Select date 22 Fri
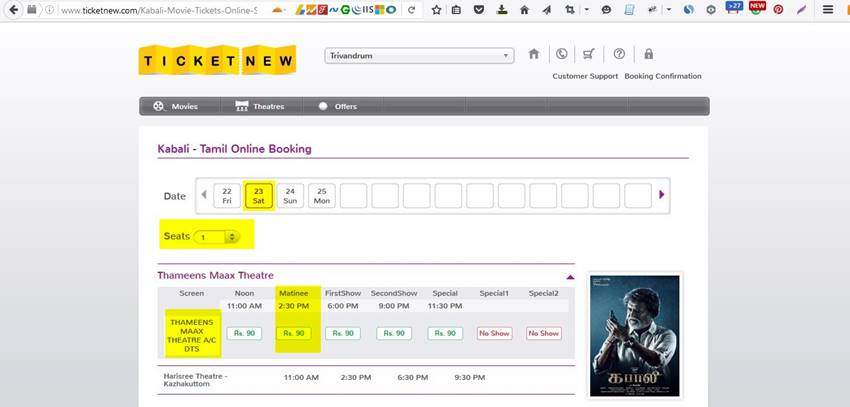Image resolution: width=850 pixels, height=407 pixels. pos(227,196)
